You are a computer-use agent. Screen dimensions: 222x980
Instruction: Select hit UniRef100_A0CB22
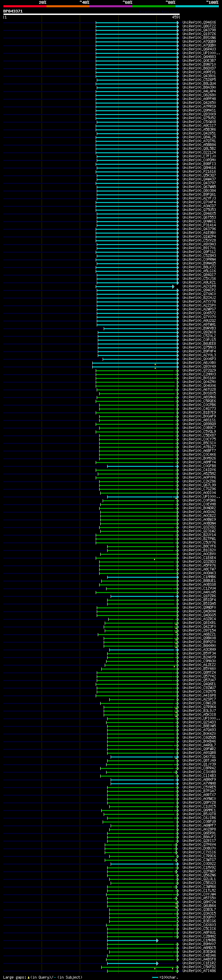[199, 516]
